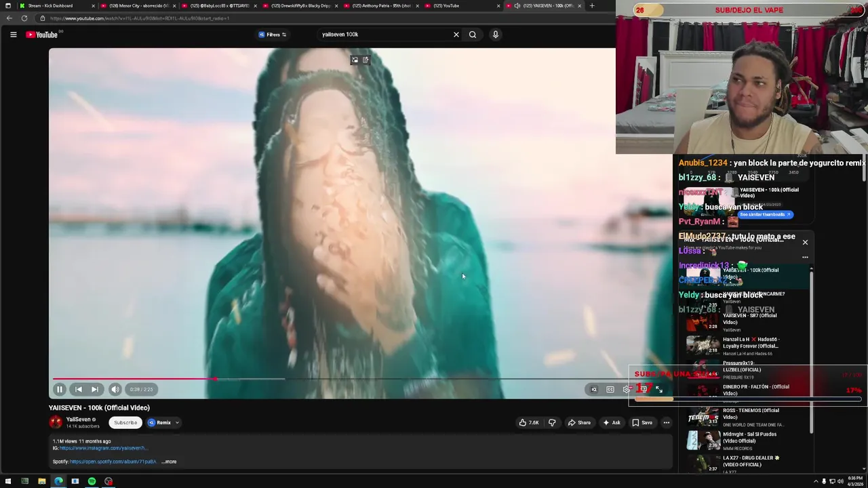The image size is (868, 488).
Task: Open more actions three-dot menu under video
Action: click(667, 422)
